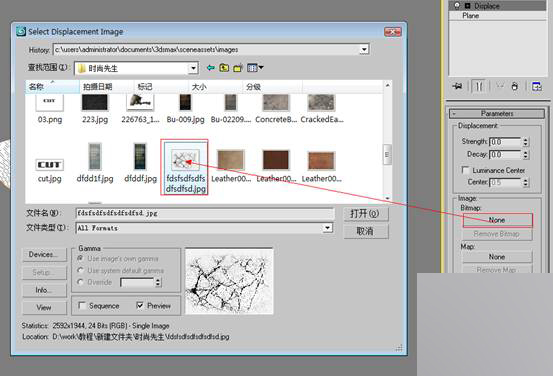The width and height of the screenshot is (553, 376).
Task: Open the view menu icon
Action: (x=255, y=68)
